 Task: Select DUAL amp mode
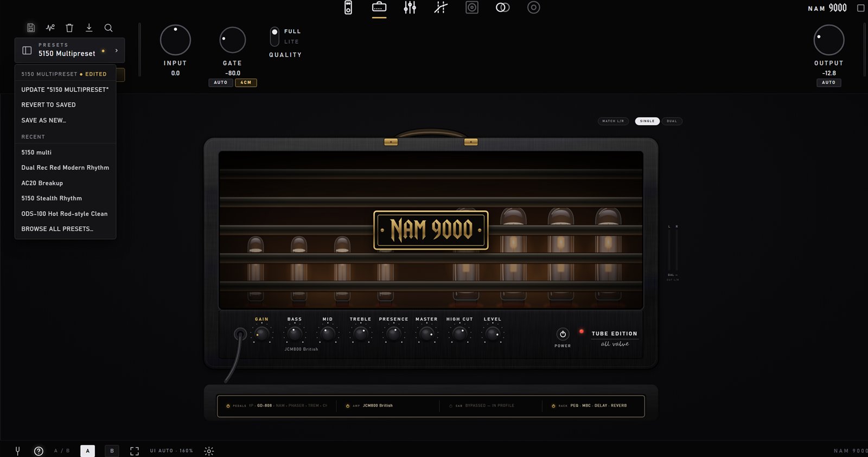[x=672, y=121]
